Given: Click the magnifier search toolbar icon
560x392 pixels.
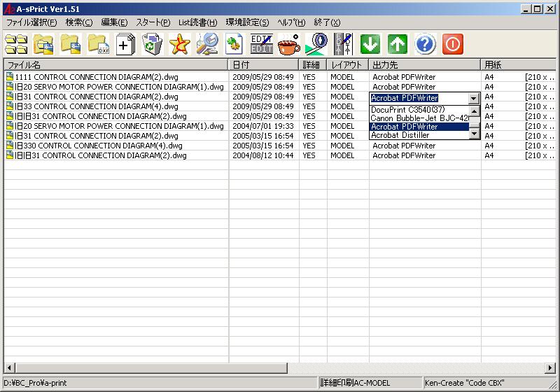Looking at the screenshot, I should pos(206,45).
